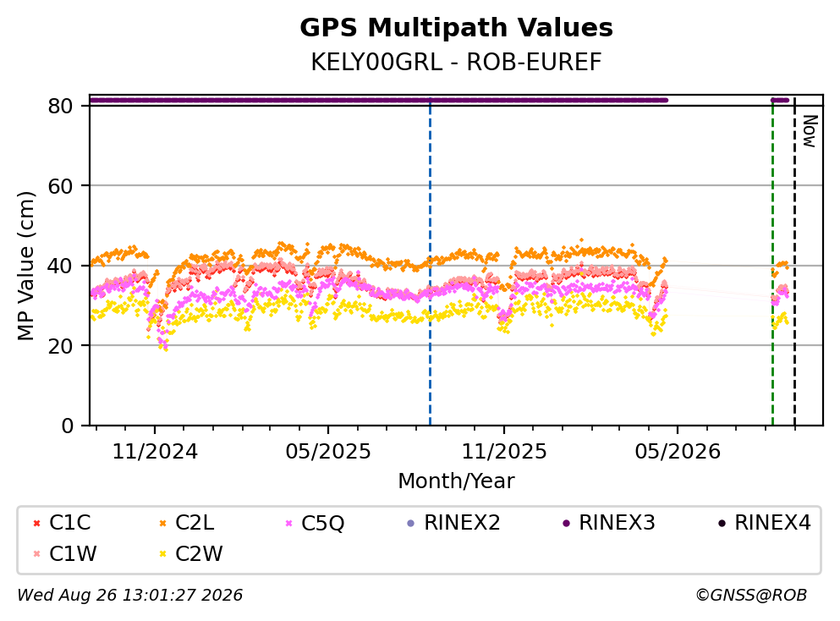Image resolution: width=840 pixels, height=621 pixels.
Task: Click the MP Value (cm) axis label
Action: (25, 266)
